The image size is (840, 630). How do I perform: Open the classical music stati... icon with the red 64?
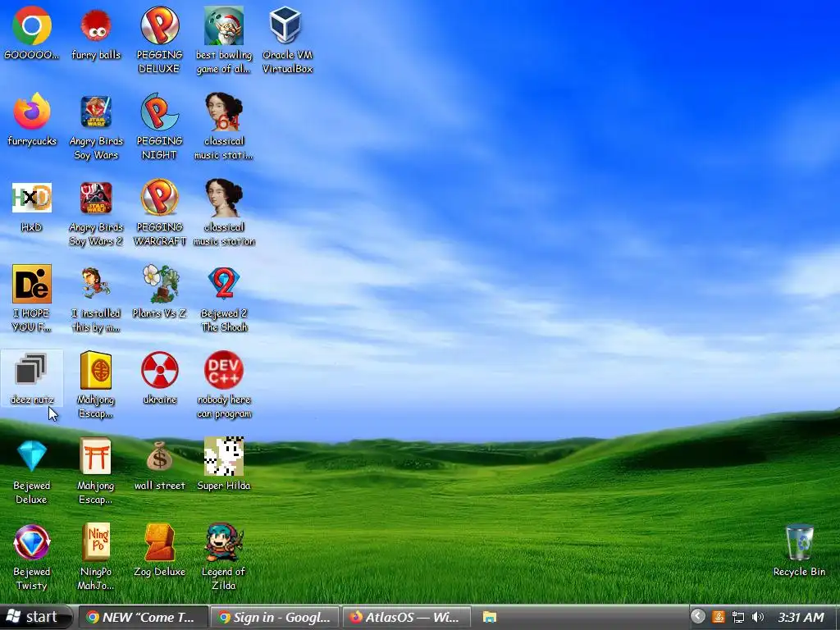[x=223, y=112]
